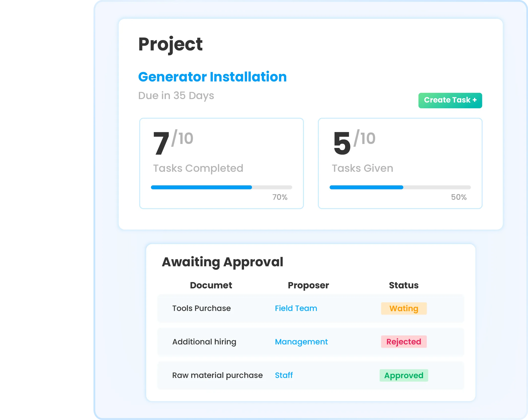Click the Status column header

coord(404,285)
